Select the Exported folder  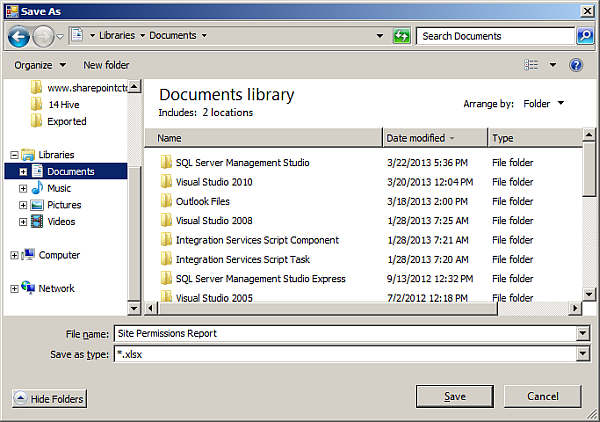coord(59,121)
